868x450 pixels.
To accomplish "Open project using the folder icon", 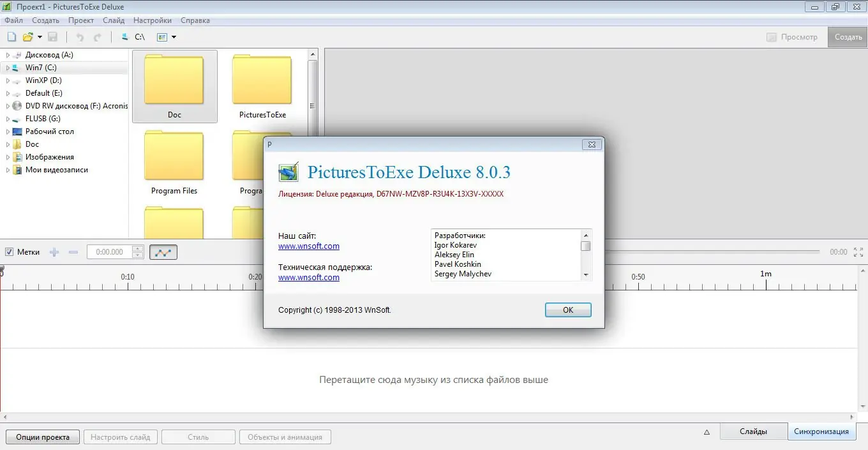I will 27,37.
